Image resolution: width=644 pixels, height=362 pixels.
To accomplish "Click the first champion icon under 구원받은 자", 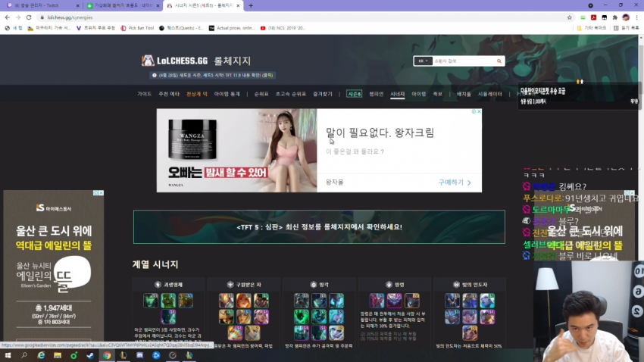I will point(226,301).
